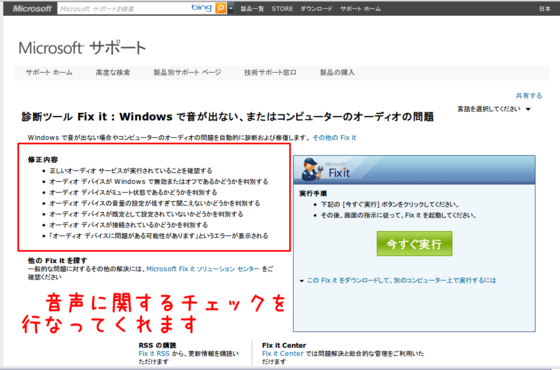Click bullet 正しいオーディオ サービスが実行されている
Viewport: 560px width, 370px height.
[131, 171]
